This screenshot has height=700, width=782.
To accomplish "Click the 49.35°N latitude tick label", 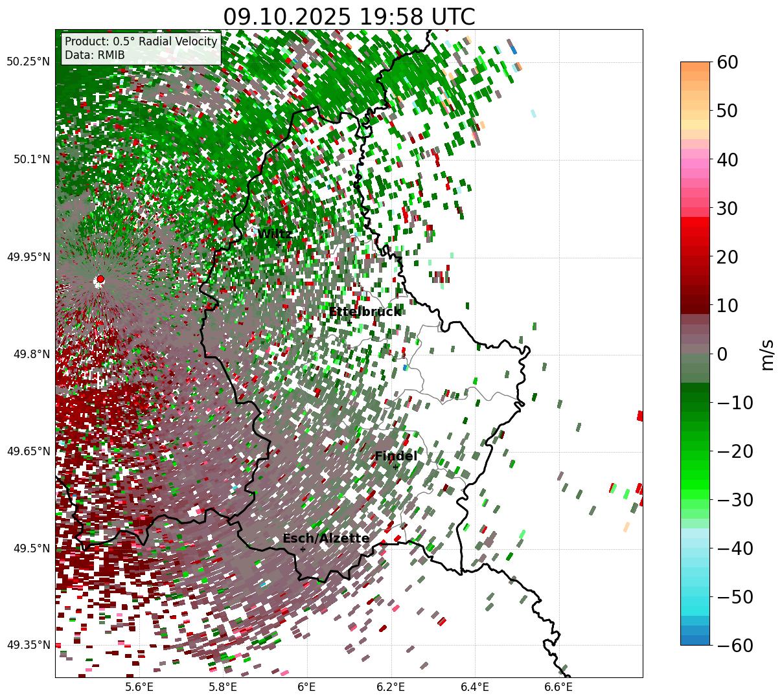I will (29, 645).
